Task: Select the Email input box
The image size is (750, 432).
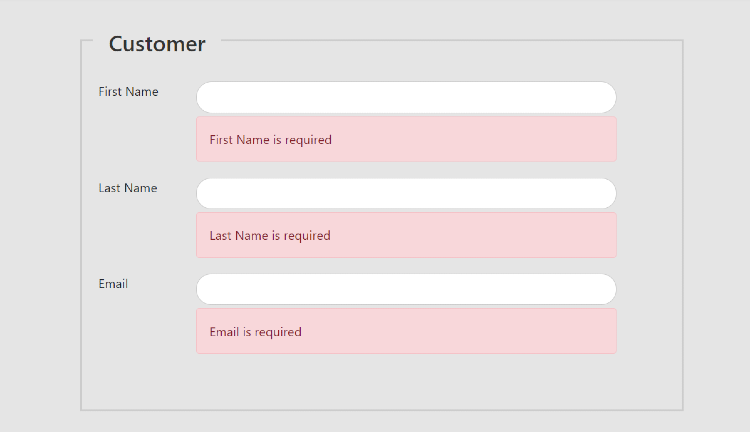Action: pyautogui.click(x=406, y=289)
